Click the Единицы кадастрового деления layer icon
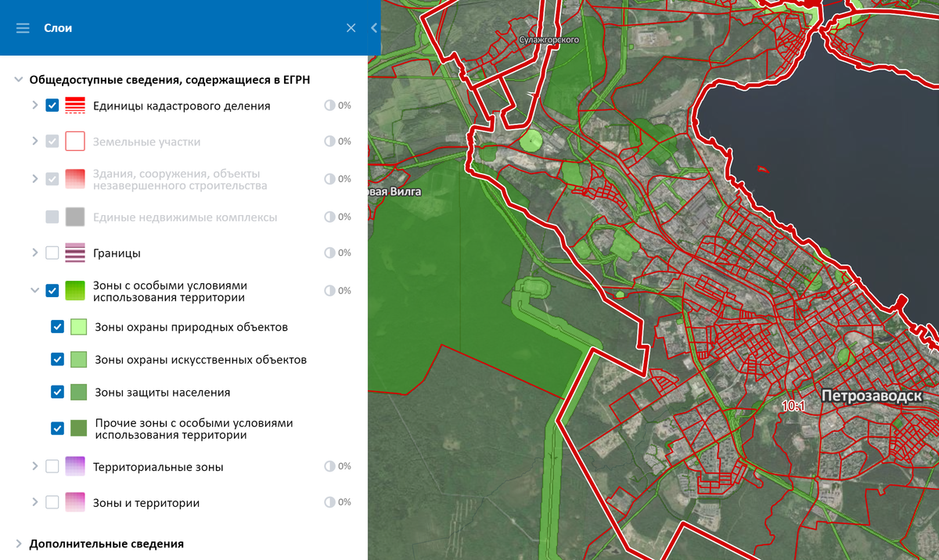This screenshot has height=560, width=939. point(75,106)
